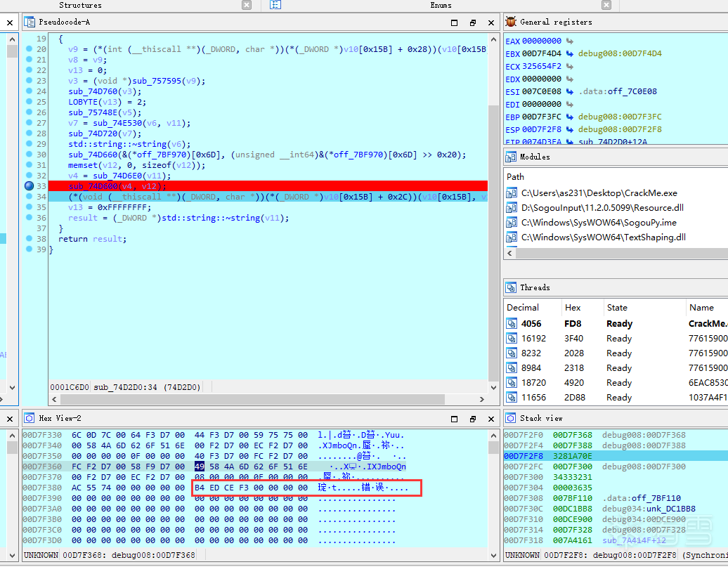Click sub_74E530 function name in line 27

(x=117, y=123)
